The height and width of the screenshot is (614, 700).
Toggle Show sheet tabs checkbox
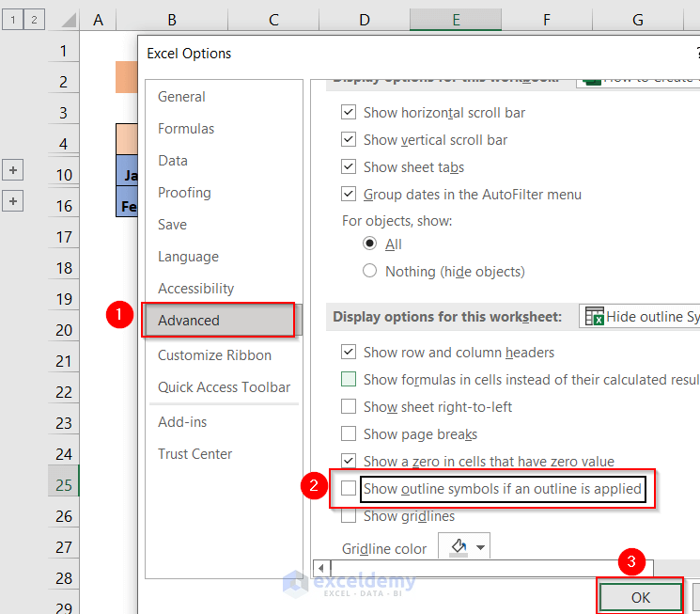[x=349, y=166]
